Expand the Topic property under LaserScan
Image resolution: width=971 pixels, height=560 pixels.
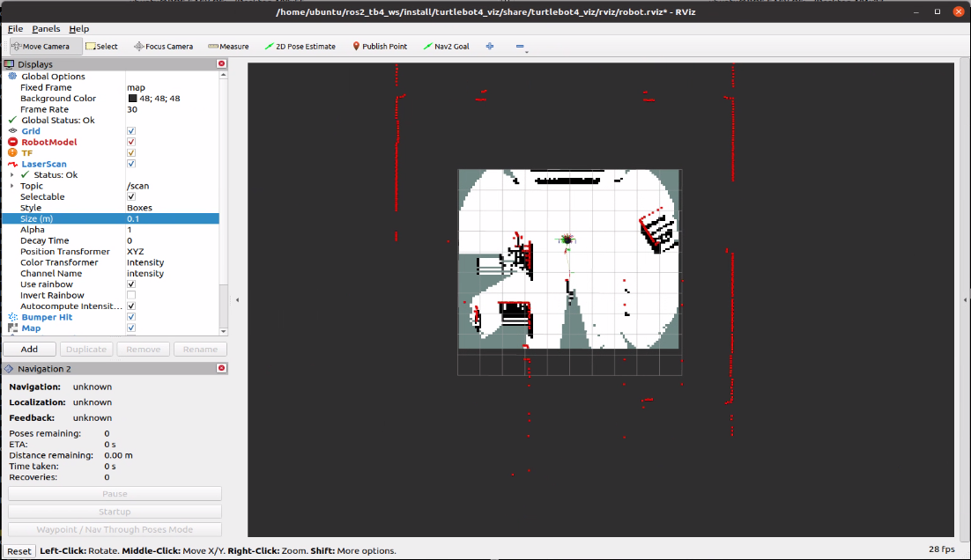point(12,186)
